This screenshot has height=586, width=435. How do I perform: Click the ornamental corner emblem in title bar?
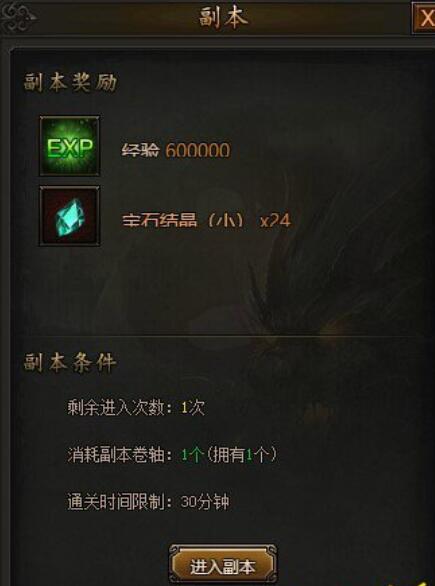pos(19,17)
